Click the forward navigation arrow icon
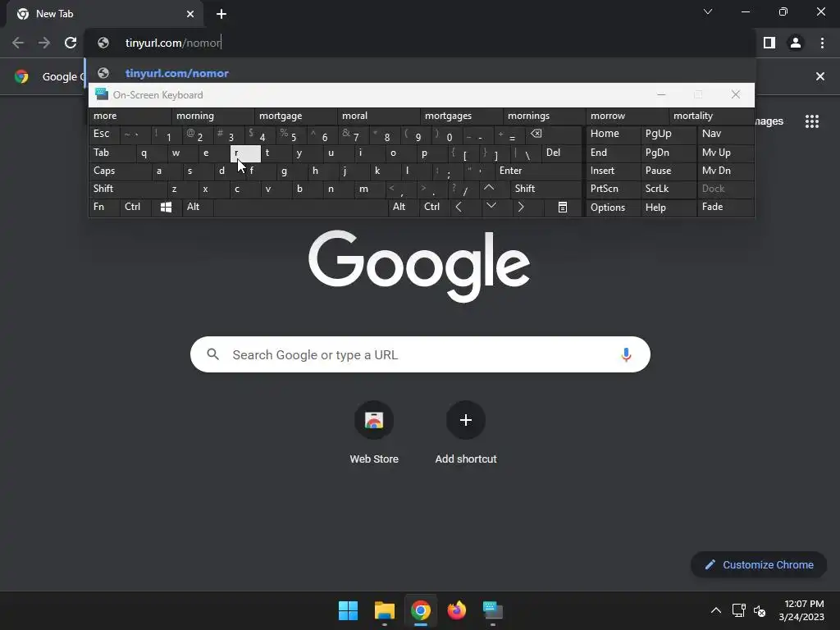840x630 pixels. (44, 43)
